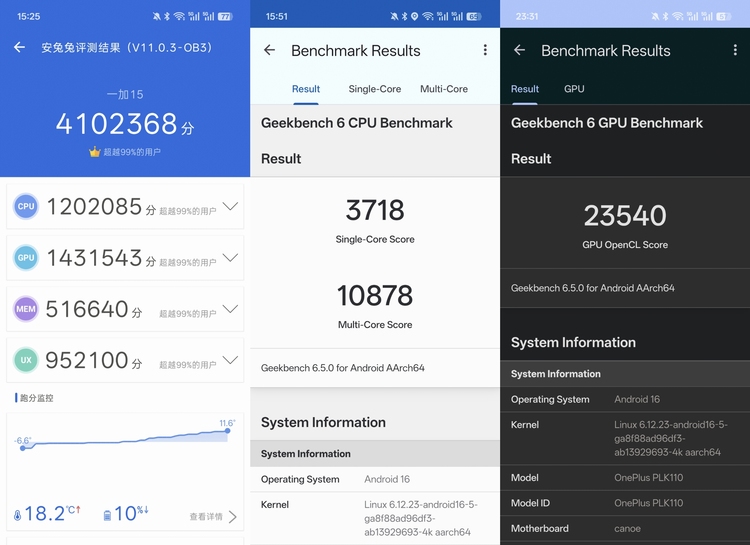Tap Geekbench 6 CPU Benchmark heading
Image resolution: width=750 pixels, height=545 pixels.
tap(356, 123)
